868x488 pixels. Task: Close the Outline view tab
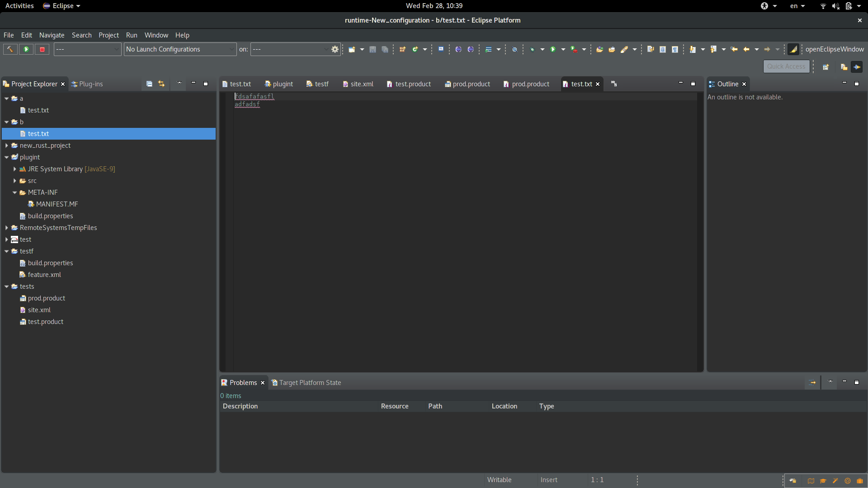click(x=744, y=84)
